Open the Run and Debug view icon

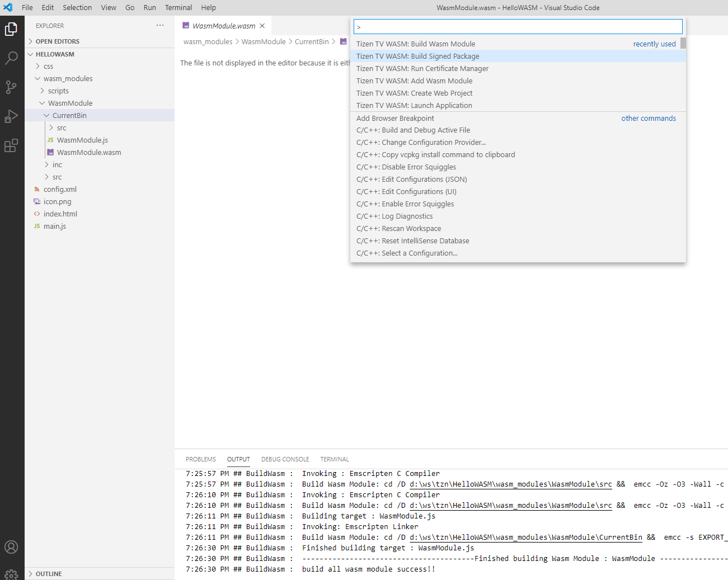(11, 116)
